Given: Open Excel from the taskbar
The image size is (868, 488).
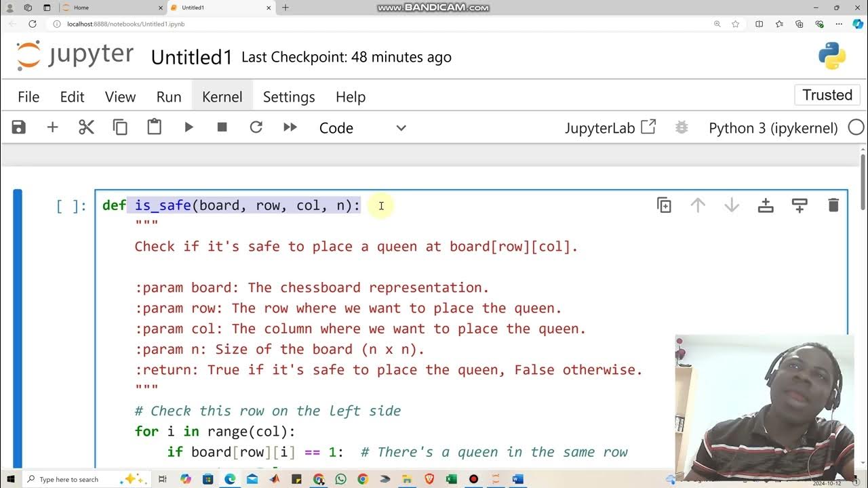Looking at the screenshot, I should tap(452, 479).
